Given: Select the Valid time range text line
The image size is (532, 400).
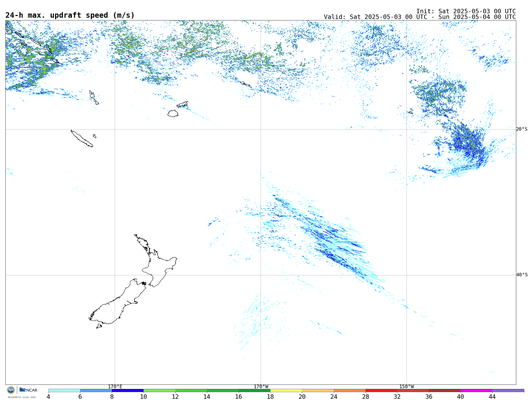Looking at the screenshot, I should click(420, 17).
